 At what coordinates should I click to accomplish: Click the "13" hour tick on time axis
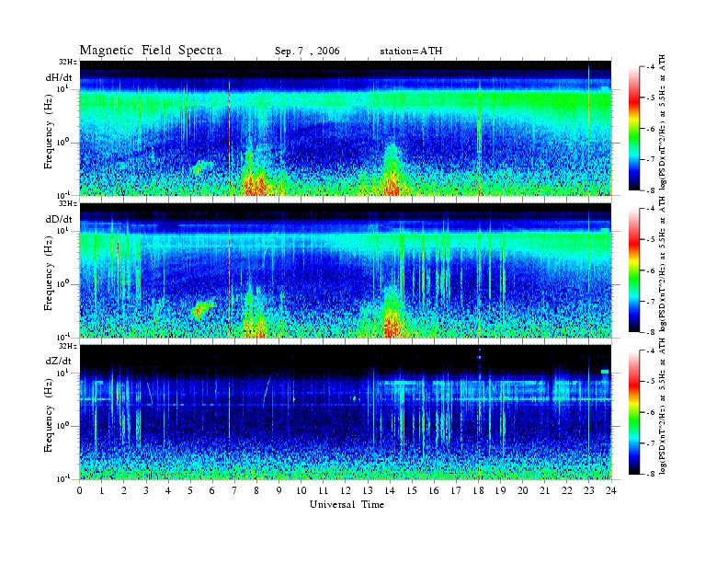click(368, 491)
